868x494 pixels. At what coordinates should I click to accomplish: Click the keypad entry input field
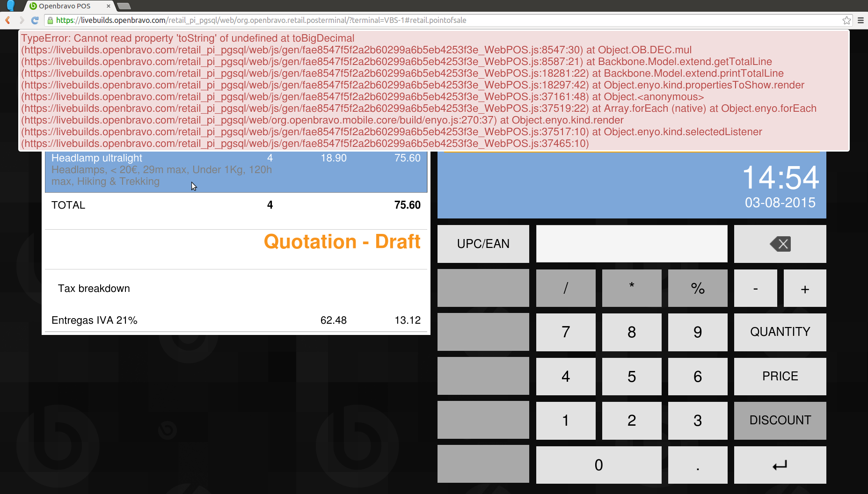coord(632,244)
